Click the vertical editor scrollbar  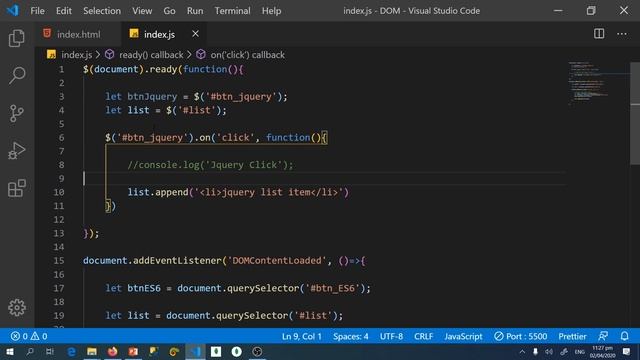(635, 113)
